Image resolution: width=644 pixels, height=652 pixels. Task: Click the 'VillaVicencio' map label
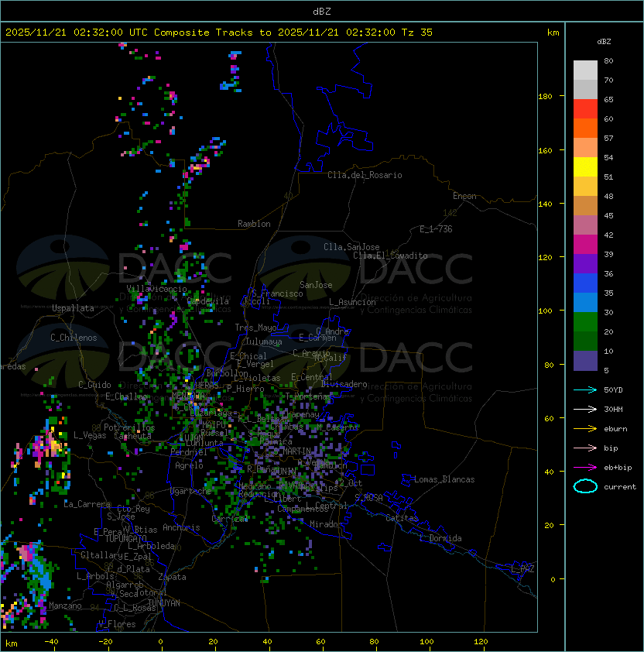coord(156,289)
